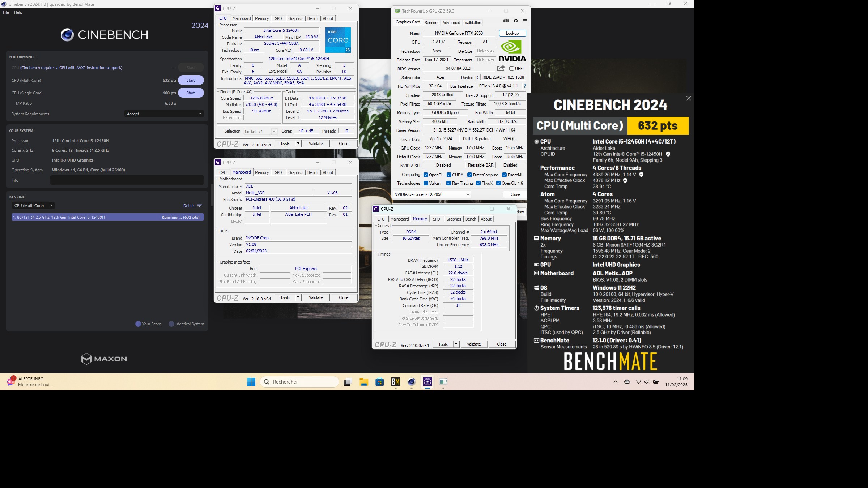This screenshot has height=488, width=868.
Task: Switch to Sensors tab in GPU-Z
Action: coord(431,22)
